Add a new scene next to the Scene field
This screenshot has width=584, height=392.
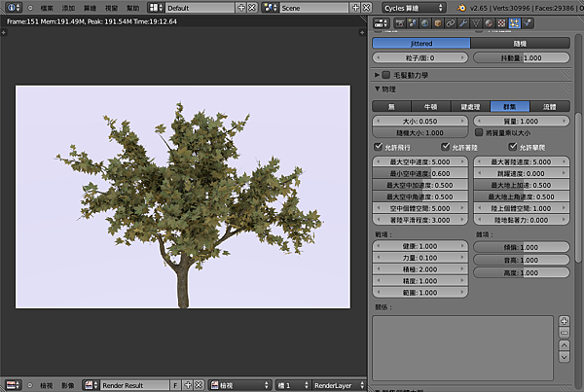click(x=355, y=8)
